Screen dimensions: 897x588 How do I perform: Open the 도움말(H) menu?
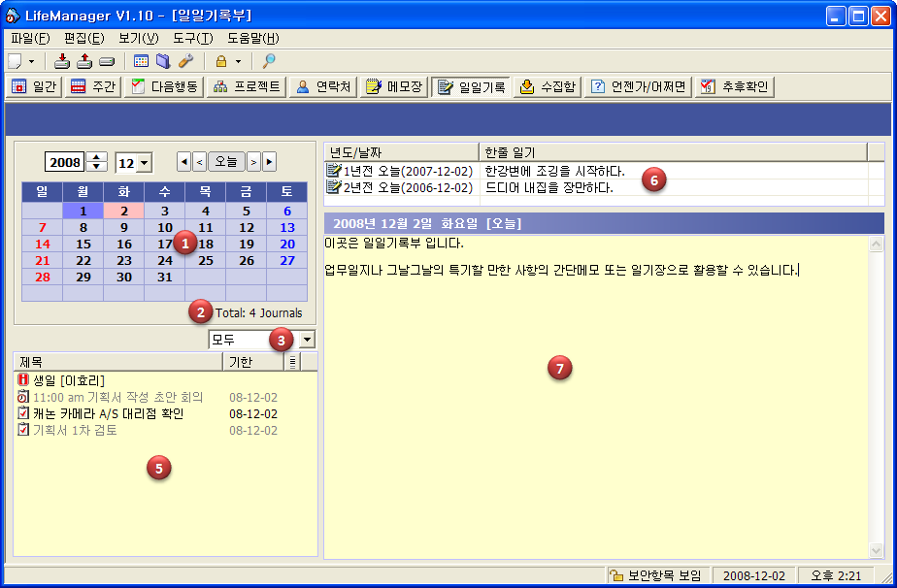tap(252, 38)
